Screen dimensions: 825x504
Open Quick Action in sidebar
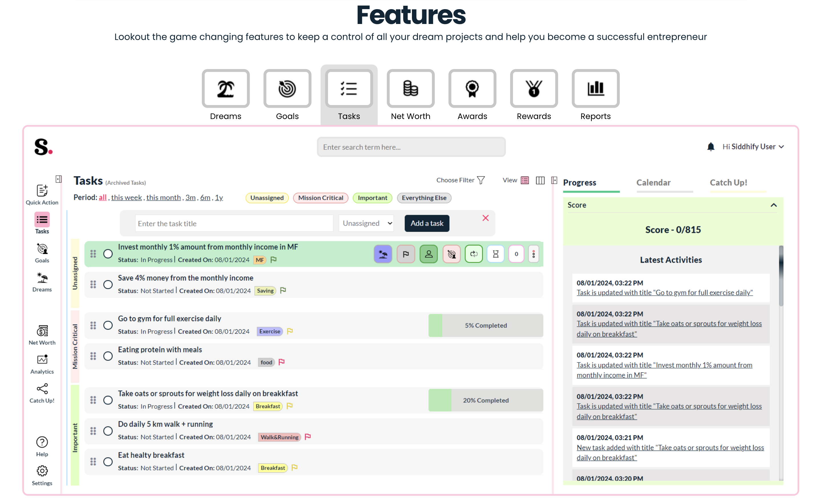(x=42, y=194)
